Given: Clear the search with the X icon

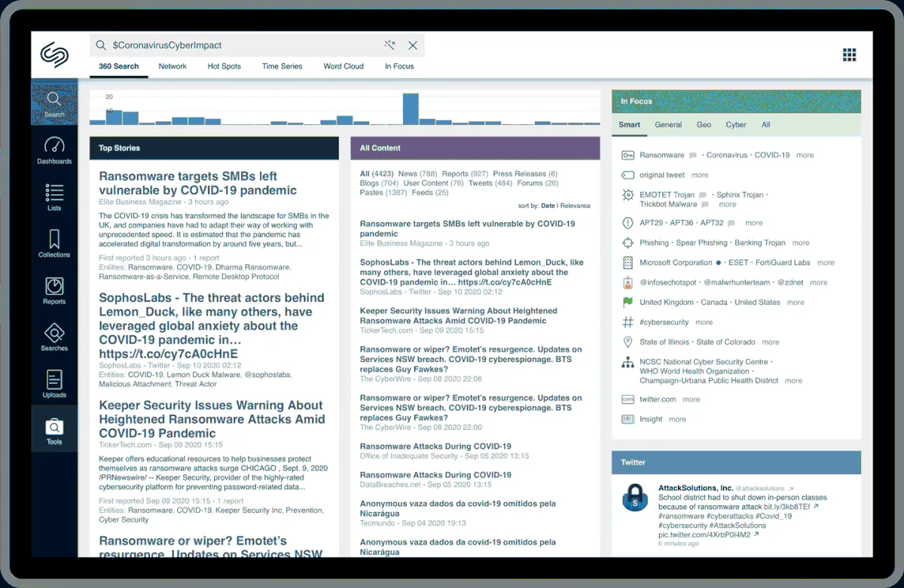Looking at the screenshot, I should tap(413, 45).
